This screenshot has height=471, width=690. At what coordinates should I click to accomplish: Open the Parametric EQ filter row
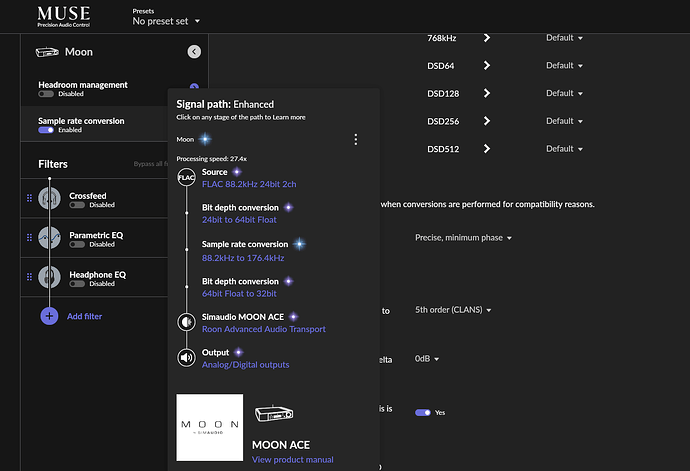click(94, 238)
